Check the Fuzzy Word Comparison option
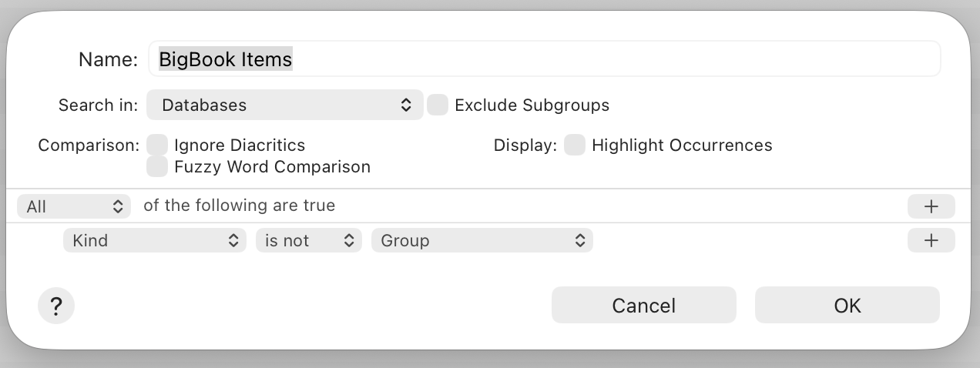 pyautogui.click(x=157, y=166)
